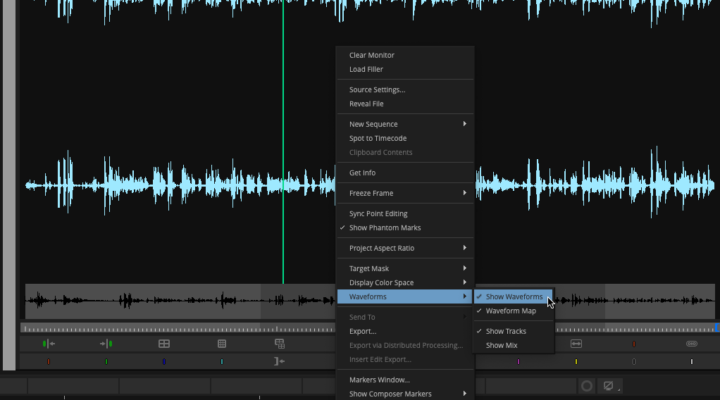Choose Export... from context menu

pos(405,331)
